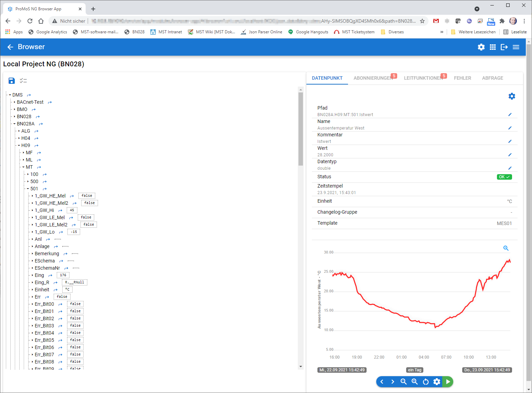Image resolution: width=532 pixels, height=393 pixels.
Task: Click the save icon above the DMS tree
Action: click(12, 81)
